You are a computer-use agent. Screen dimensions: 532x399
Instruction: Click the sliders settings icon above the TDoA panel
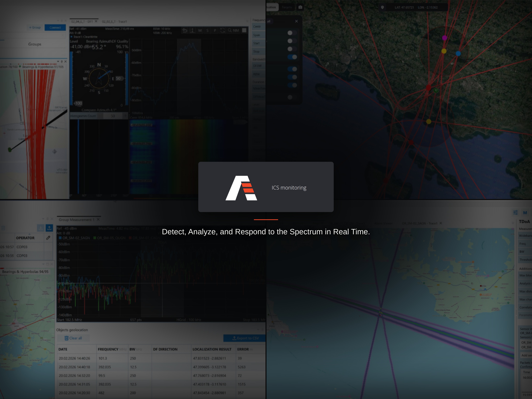[x=515, y=213]
